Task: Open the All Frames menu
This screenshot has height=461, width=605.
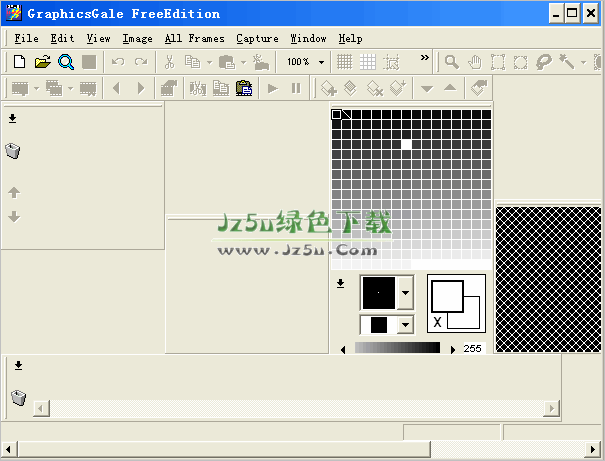Action: pos(194,39)
